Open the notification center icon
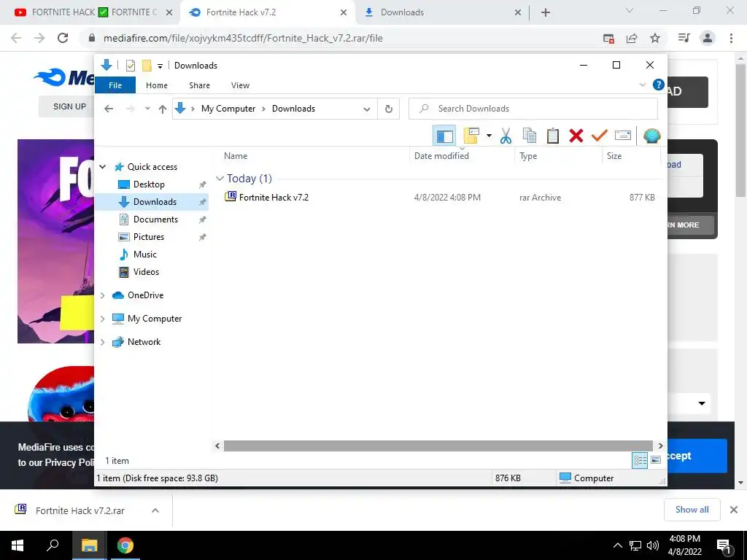Screen dimensions: 747x560 pyautogui.click(x=724, y=545)
